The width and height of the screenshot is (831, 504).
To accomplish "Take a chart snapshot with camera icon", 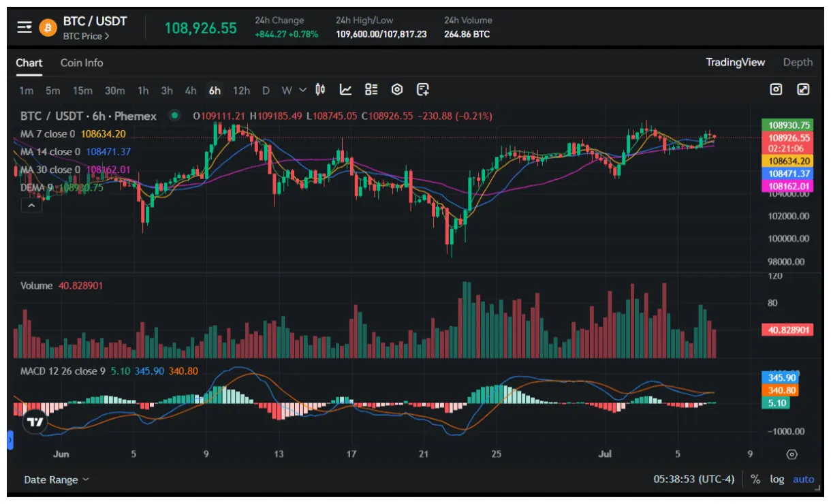I will 775,89.
